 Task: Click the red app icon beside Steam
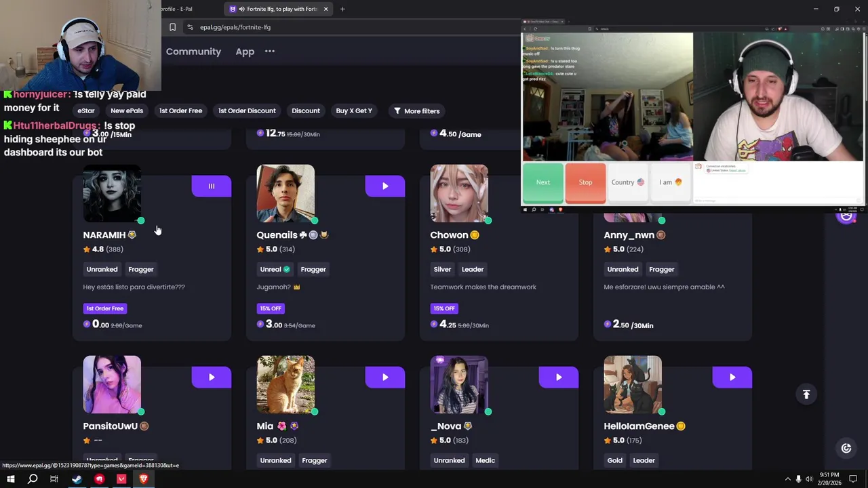(x=99, y=479)
